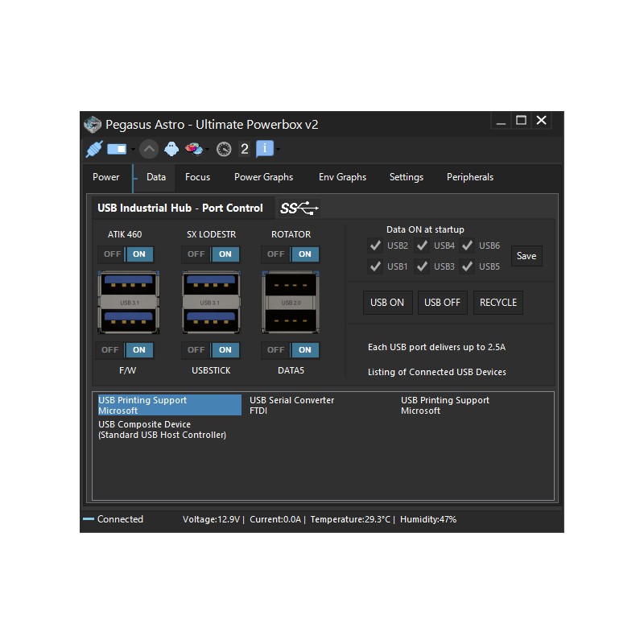This screenshot has width=644, height=644.
Task: Select USB Composite Device entry
Action: click(163, 429)
